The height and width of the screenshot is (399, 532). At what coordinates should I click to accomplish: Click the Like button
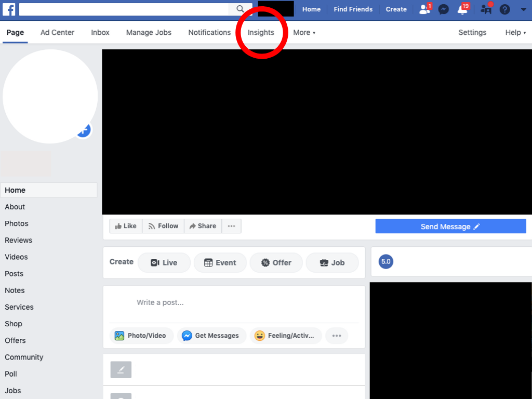[x=126, y=226]
